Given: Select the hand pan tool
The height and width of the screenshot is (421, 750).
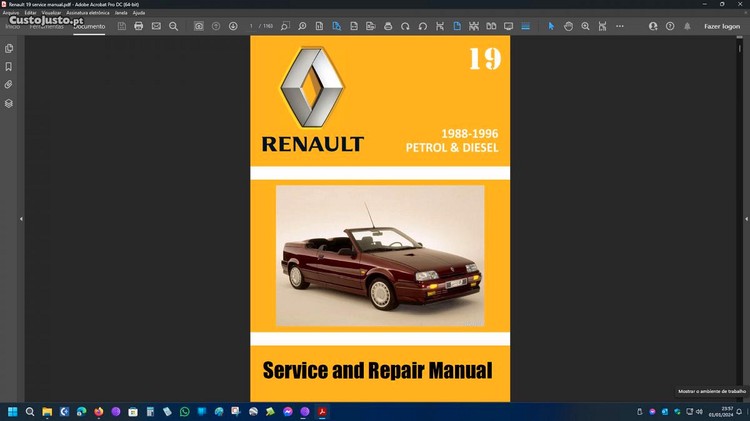Looking at the screenshot, I should 568,26.
